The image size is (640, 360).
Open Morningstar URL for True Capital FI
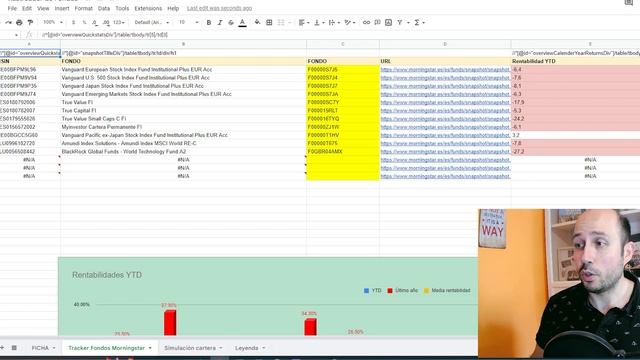point(445,111)
